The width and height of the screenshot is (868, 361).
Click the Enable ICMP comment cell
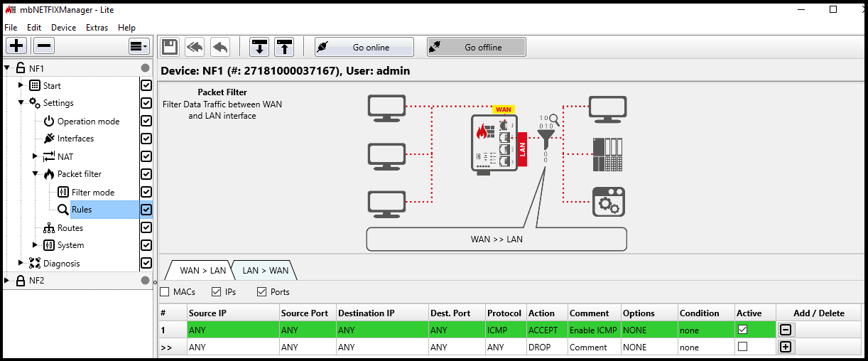(593, 330)
